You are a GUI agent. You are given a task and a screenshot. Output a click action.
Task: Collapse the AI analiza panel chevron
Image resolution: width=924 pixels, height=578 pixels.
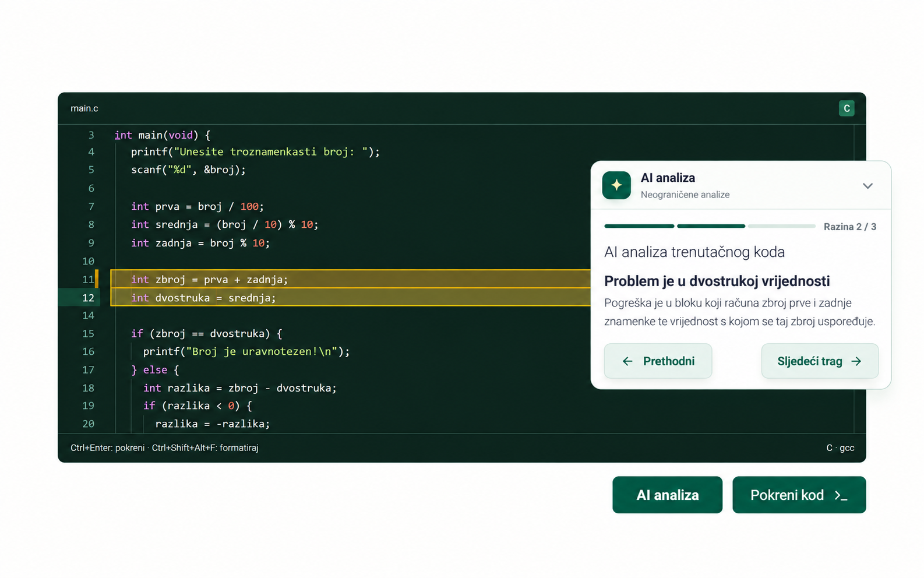867,186
